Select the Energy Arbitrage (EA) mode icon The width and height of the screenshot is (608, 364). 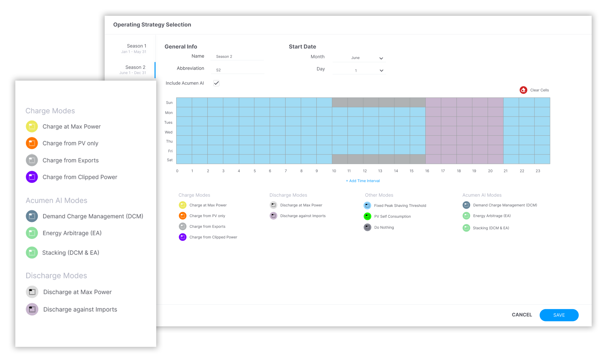coord(32,233)
